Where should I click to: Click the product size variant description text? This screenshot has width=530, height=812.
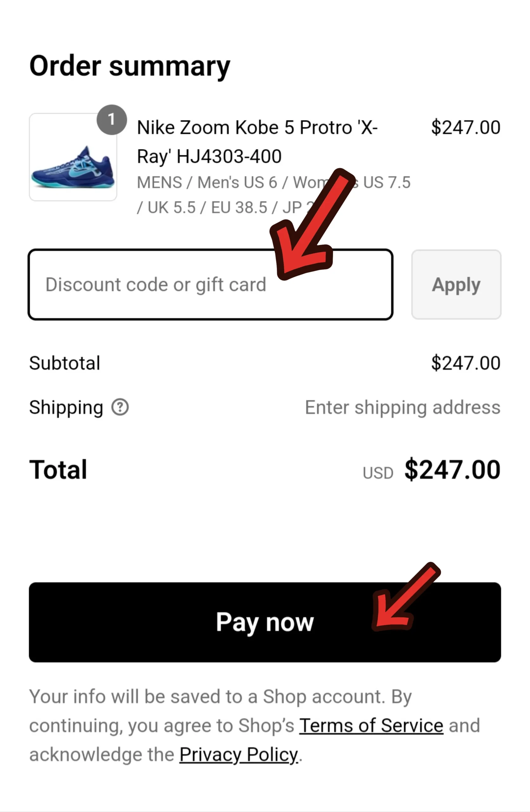click(x=273, y=195)
